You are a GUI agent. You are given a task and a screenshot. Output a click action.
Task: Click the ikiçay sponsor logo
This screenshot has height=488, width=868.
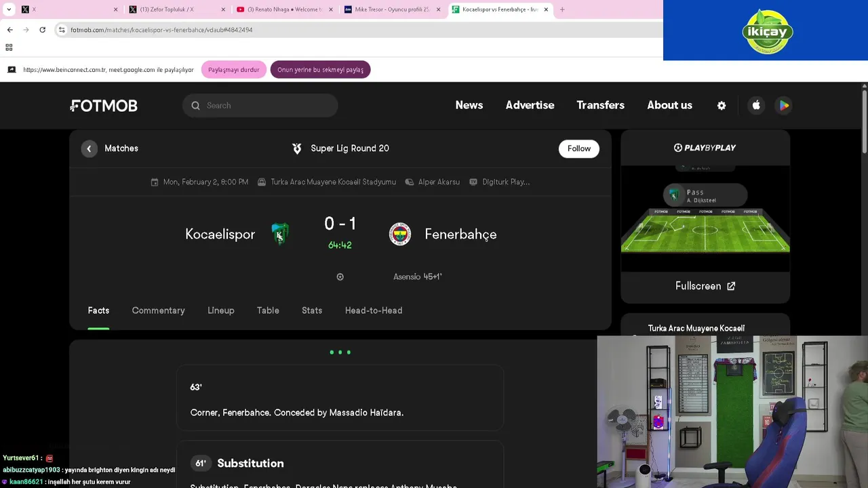tap(768, 31)
